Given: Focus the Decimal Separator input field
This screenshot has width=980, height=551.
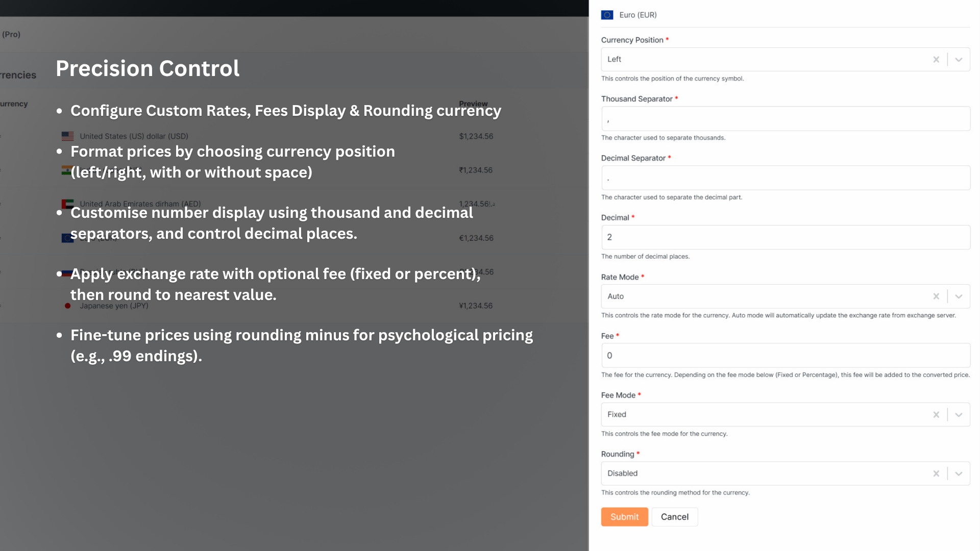Looking at the screenshot, I should click(786, 178).
